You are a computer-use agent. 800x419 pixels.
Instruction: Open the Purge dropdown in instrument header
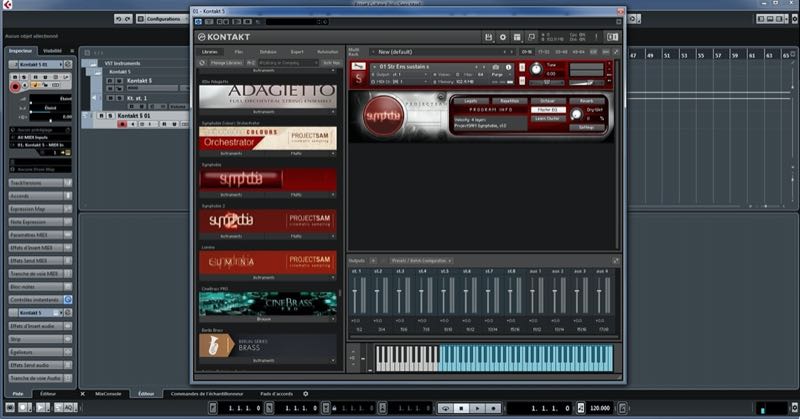pos(497,75)
